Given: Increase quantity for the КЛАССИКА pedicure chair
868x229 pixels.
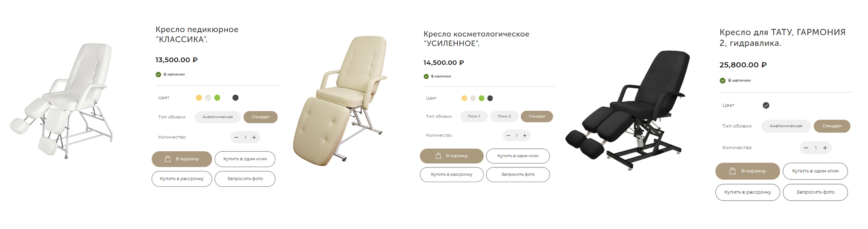Looking at the screenshot, I should pos(254,137).
